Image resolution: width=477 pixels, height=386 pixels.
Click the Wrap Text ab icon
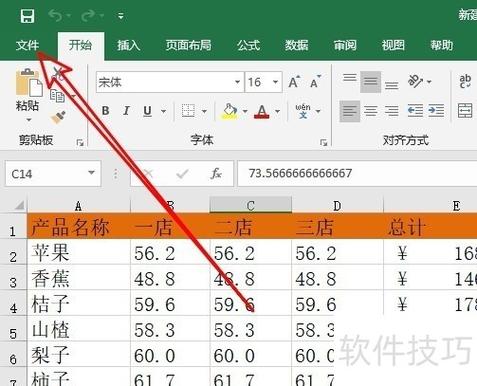point(465,81)
